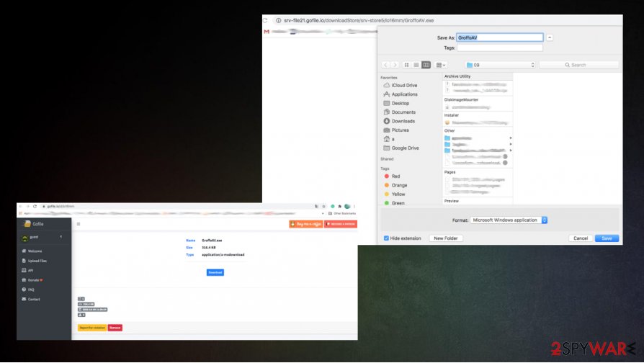Click the guest user avatar
Image resolution: width=644 pixels, height=363 pixels.
24,238
